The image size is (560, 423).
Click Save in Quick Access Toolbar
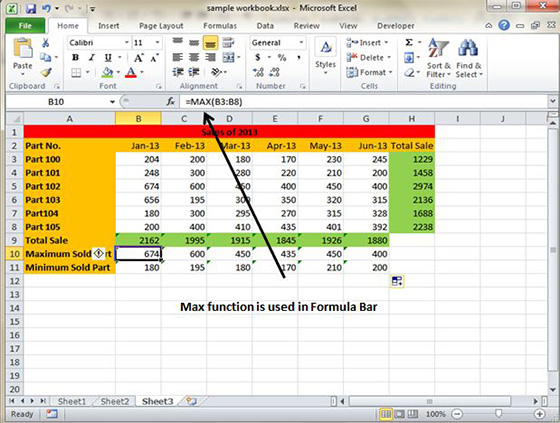[31, 8]
